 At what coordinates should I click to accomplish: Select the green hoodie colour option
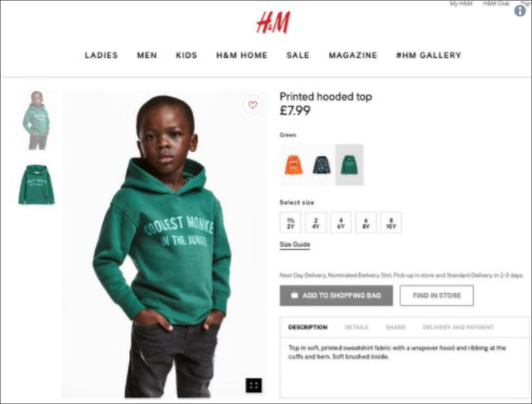point(349,165)
